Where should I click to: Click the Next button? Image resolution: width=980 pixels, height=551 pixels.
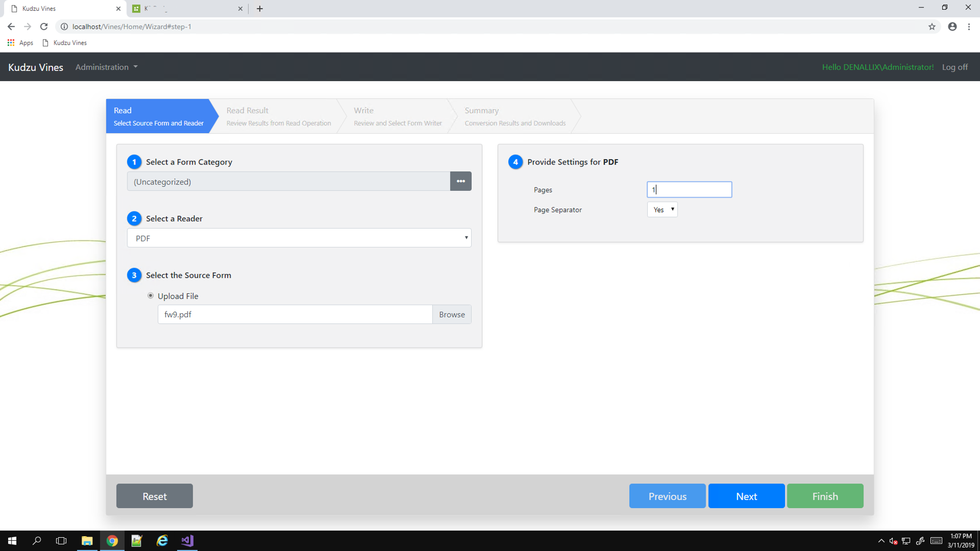[746, 496]
